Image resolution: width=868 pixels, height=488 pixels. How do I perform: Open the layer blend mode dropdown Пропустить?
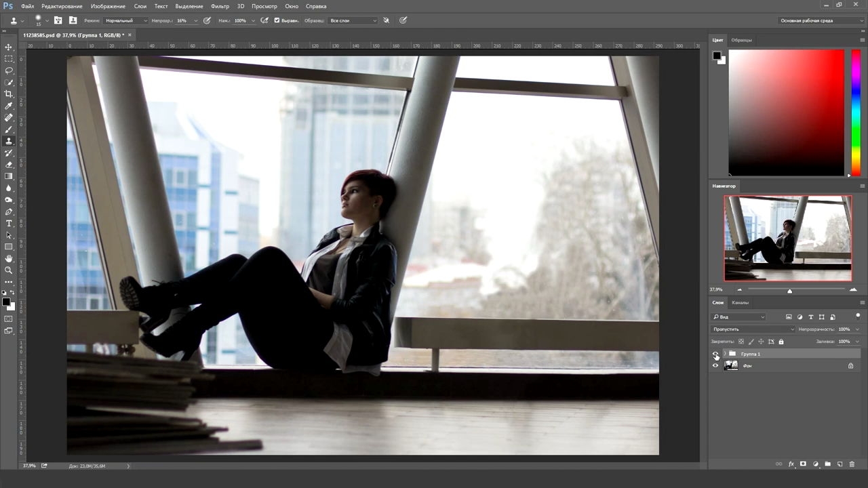click(753, 329)
